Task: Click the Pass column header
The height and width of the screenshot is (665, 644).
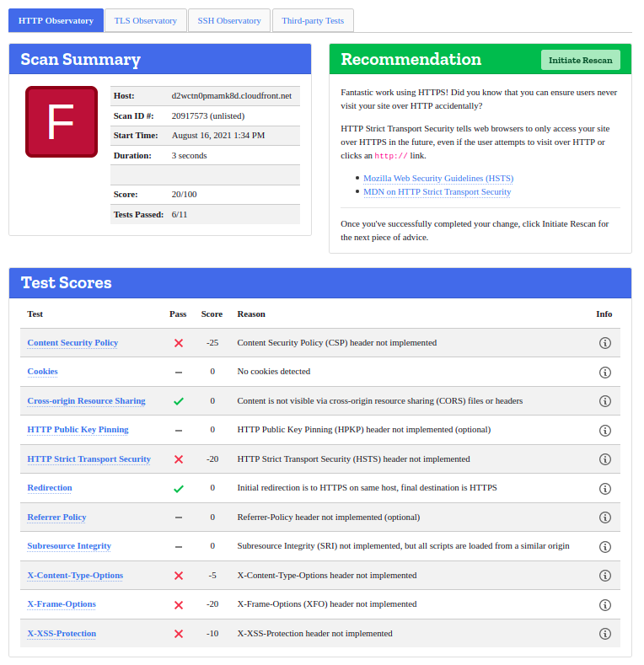Action: pos(178,314)
